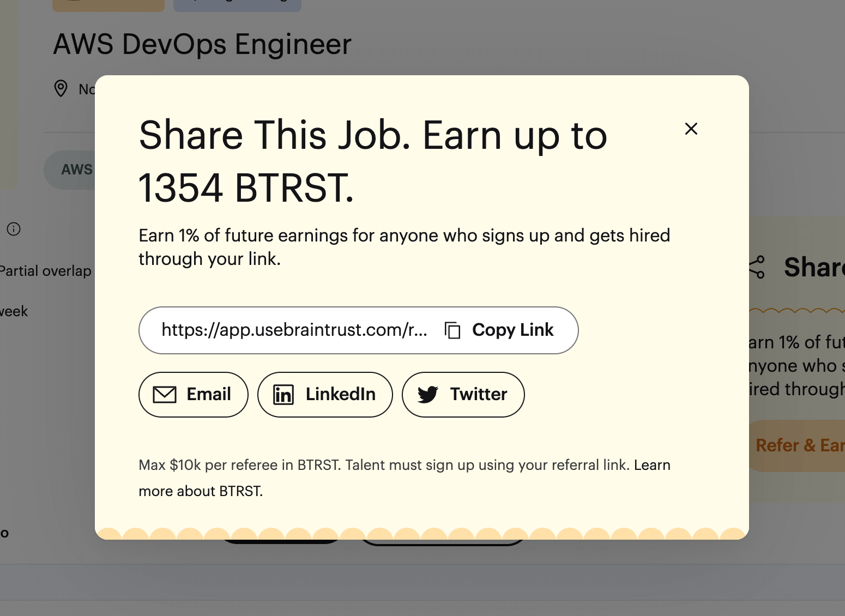Click the blue-gray badge above the job title
This screenshot has height=616, width=845.
tap(237, 5)
